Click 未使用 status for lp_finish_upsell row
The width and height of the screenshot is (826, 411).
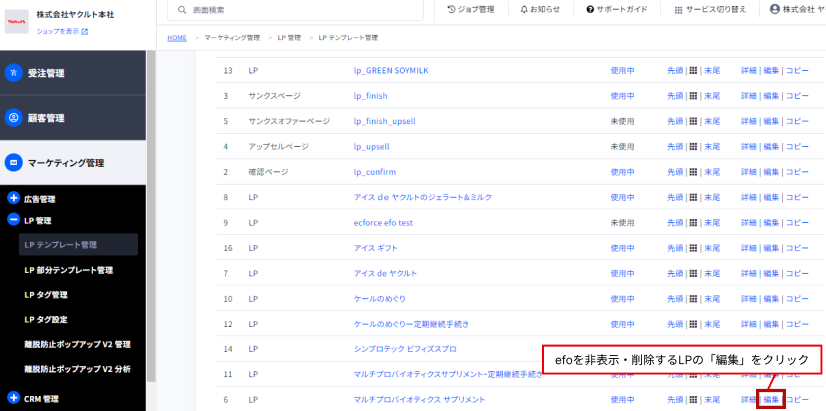[x=622, y=121]
